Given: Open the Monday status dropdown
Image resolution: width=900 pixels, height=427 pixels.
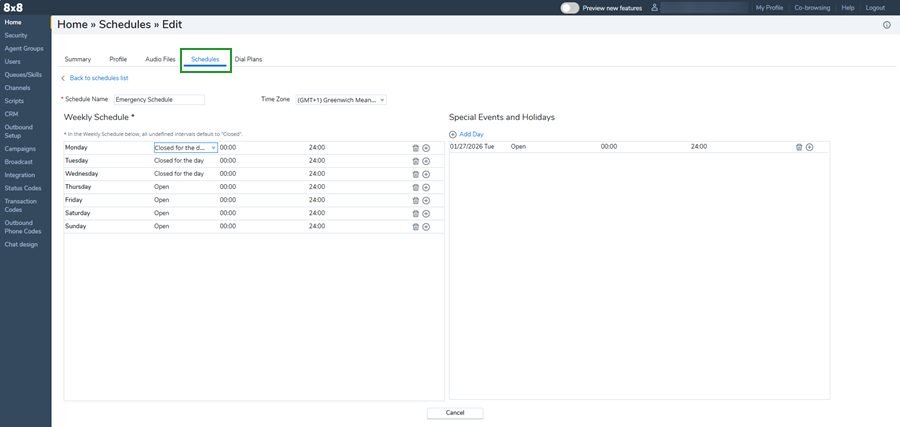Looking at the screenshot, I should pos(185,147).
